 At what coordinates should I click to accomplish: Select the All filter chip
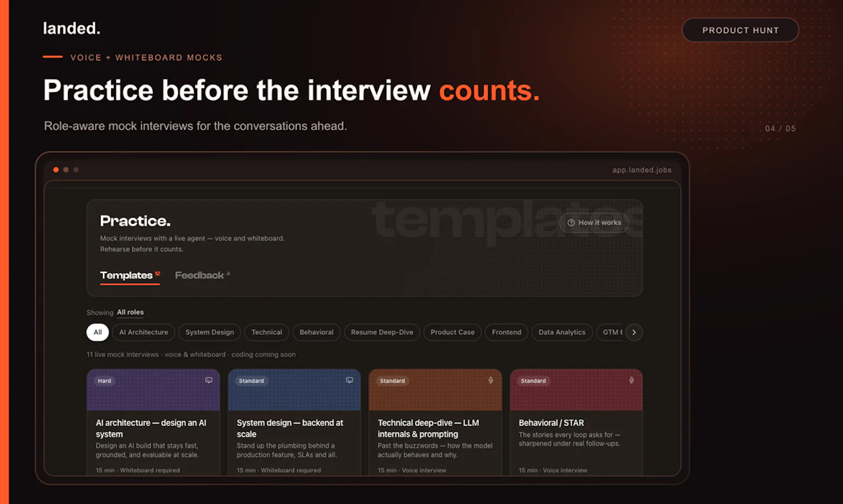coord(97,332)
